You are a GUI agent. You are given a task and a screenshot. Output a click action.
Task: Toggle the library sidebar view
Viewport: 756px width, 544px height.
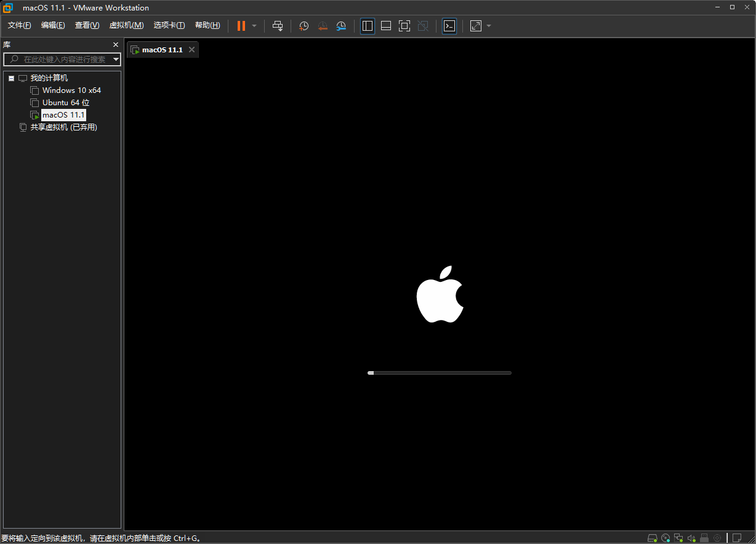point(368,26)
